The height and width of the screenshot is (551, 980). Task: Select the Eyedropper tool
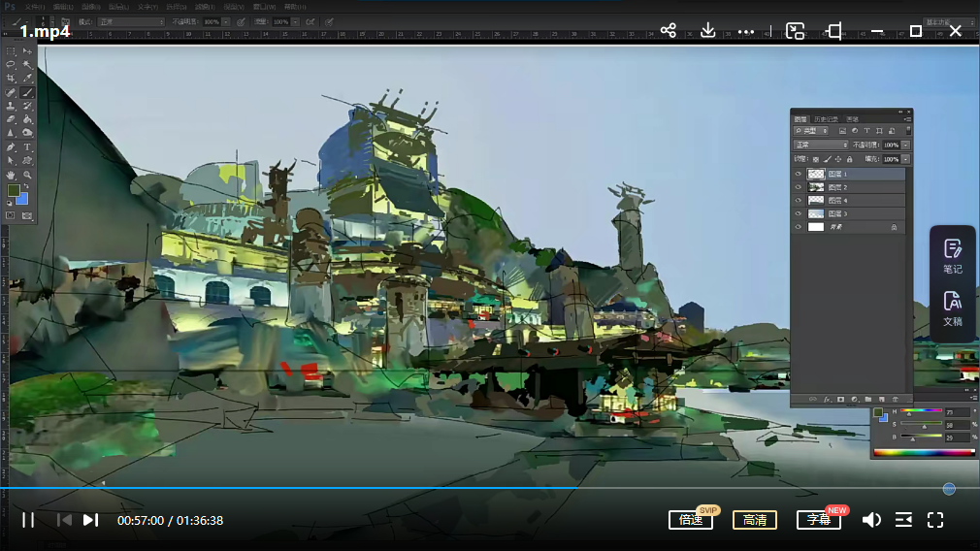[27, 78]
